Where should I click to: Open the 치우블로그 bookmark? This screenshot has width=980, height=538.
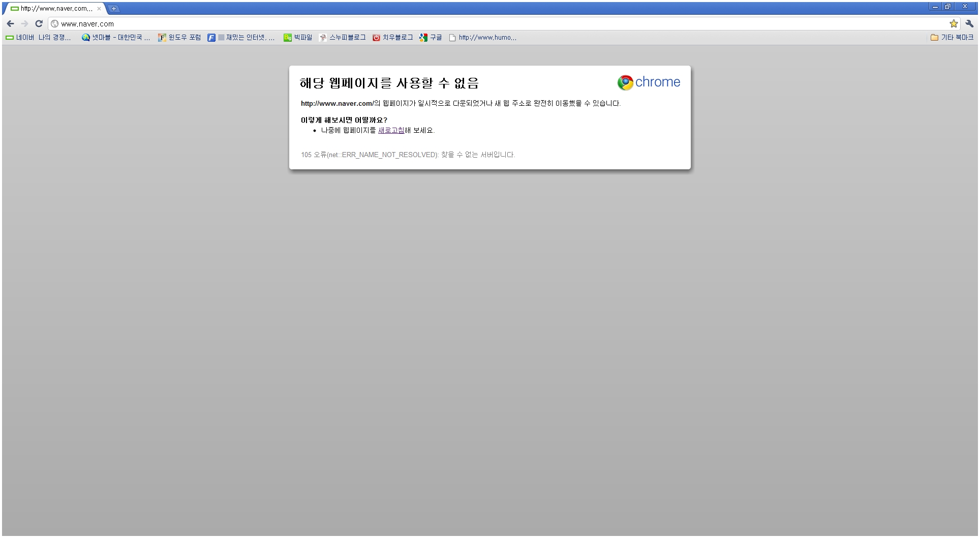392,37
